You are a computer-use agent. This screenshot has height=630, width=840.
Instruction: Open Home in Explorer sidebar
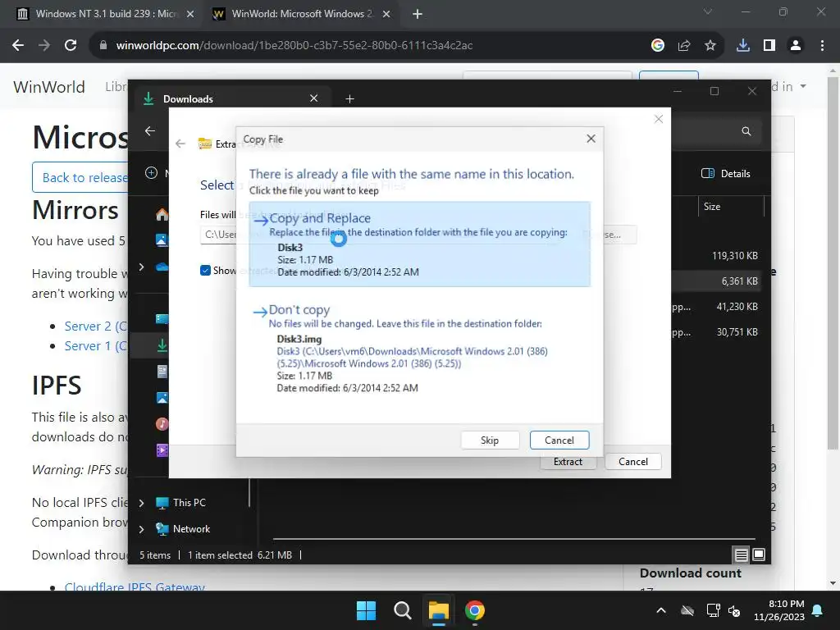(162, 215)
